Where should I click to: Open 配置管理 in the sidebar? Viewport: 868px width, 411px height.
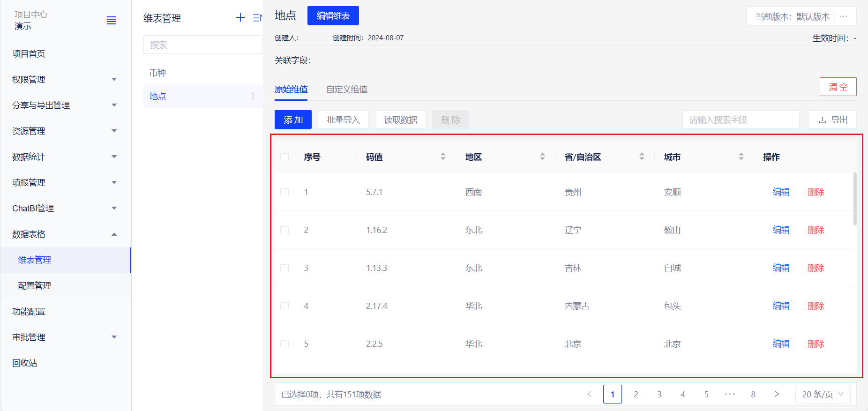(35, 286)
